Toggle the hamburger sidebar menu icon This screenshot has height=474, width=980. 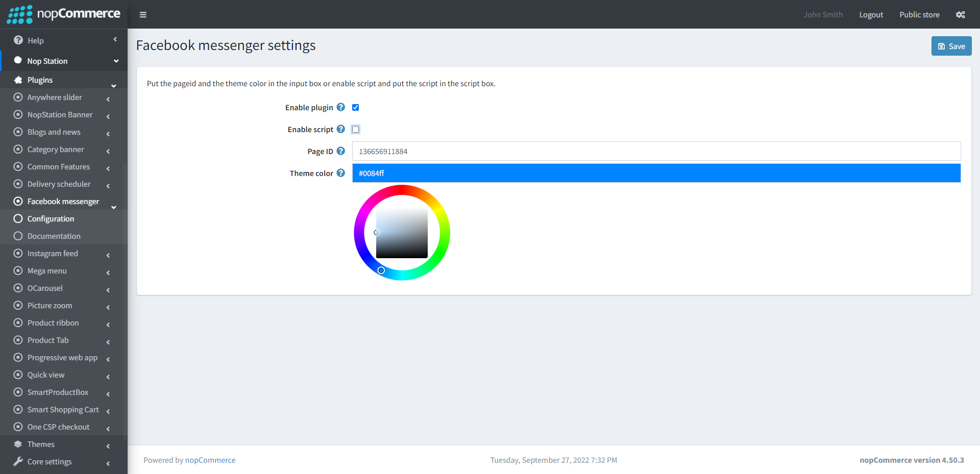[143, 15]
